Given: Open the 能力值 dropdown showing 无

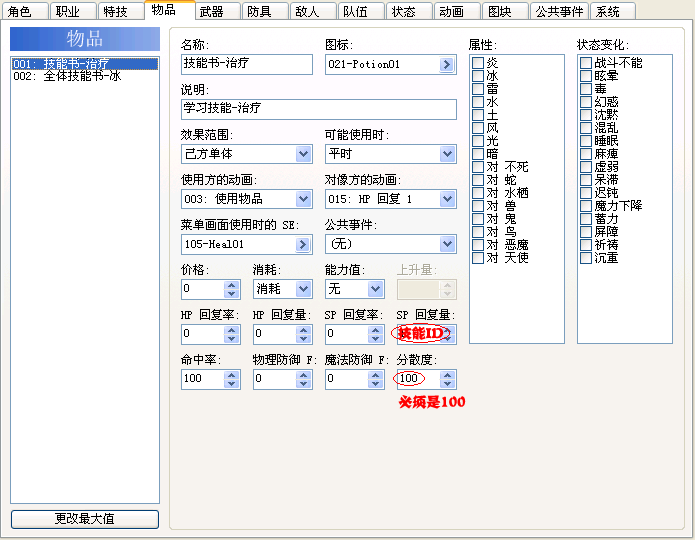Looking at the screenshot, I should (355, 289).
